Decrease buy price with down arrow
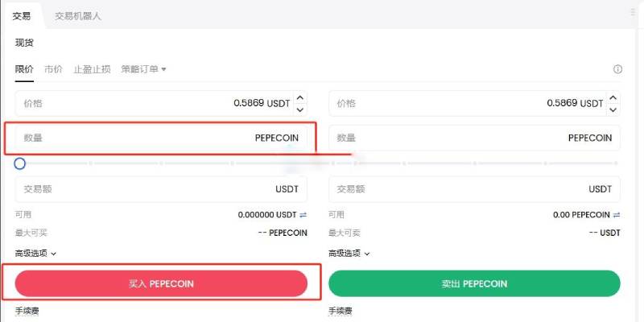 click(x=300, y=109)
